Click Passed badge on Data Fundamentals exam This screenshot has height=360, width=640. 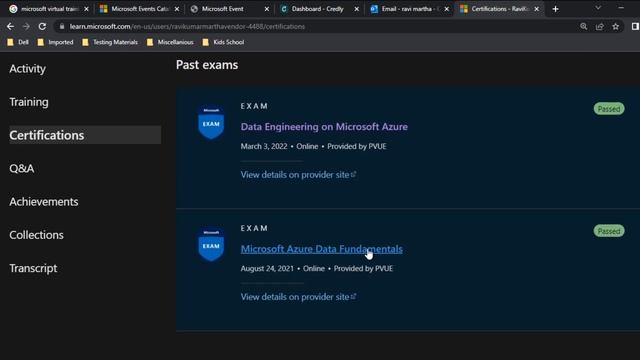[609, 231]
